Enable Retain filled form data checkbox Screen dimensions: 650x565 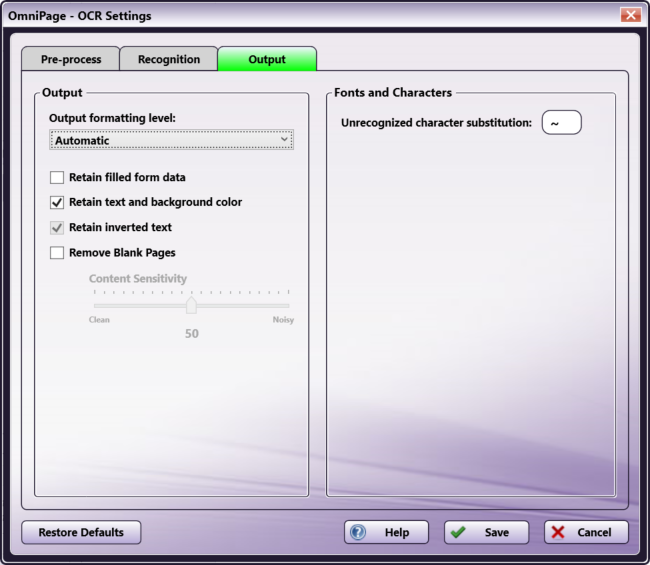[x=57, y=177]
